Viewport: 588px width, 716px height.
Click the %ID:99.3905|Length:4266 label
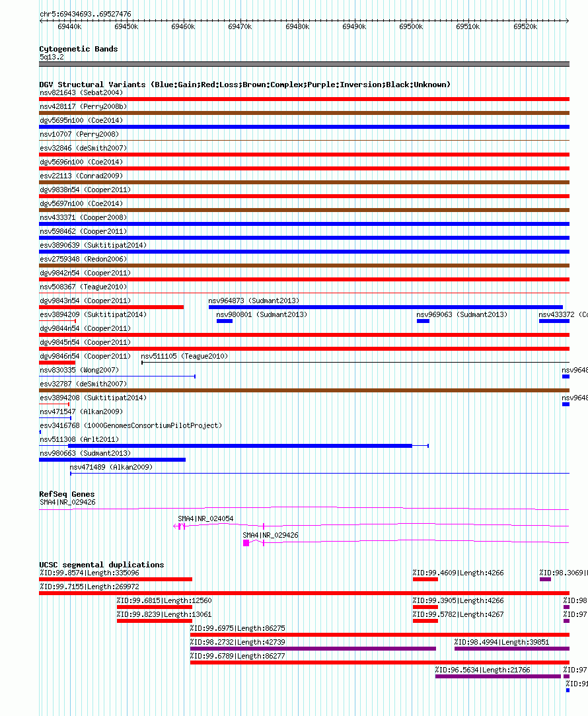tap(459, 600)
